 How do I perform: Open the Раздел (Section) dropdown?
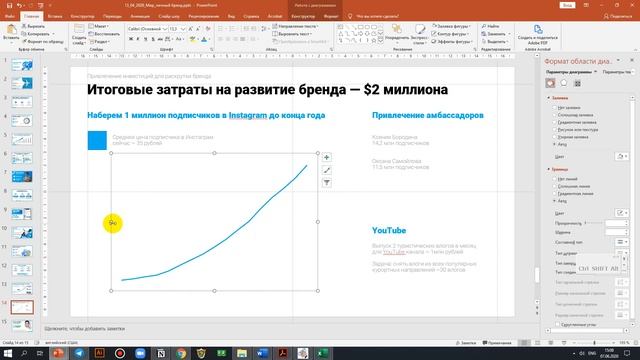(99, 42)
